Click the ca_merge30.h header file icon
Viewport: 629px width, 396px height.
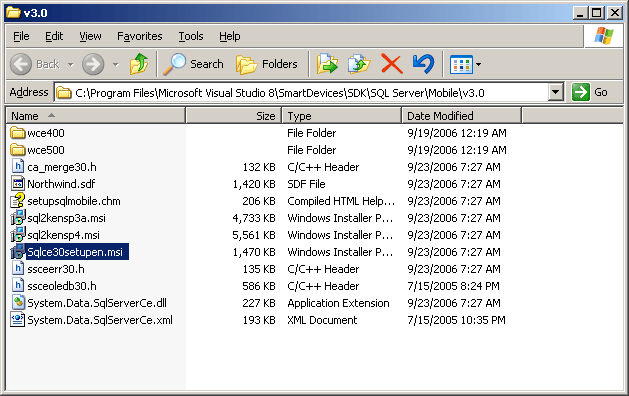coord(18,167)
